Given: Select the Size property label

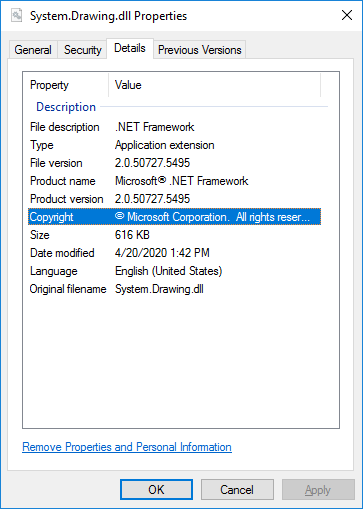Looking at the screenshot, I should pyautogui.click(x=40, y=235).
